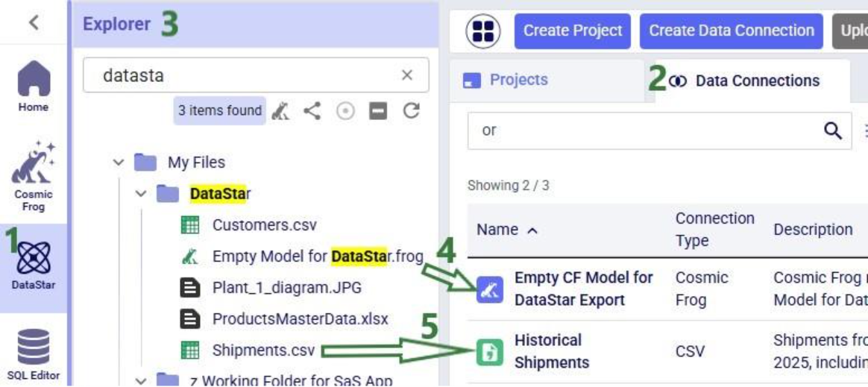Click the '3 items found' label
The image size is (868, 387).
[220, 110]
